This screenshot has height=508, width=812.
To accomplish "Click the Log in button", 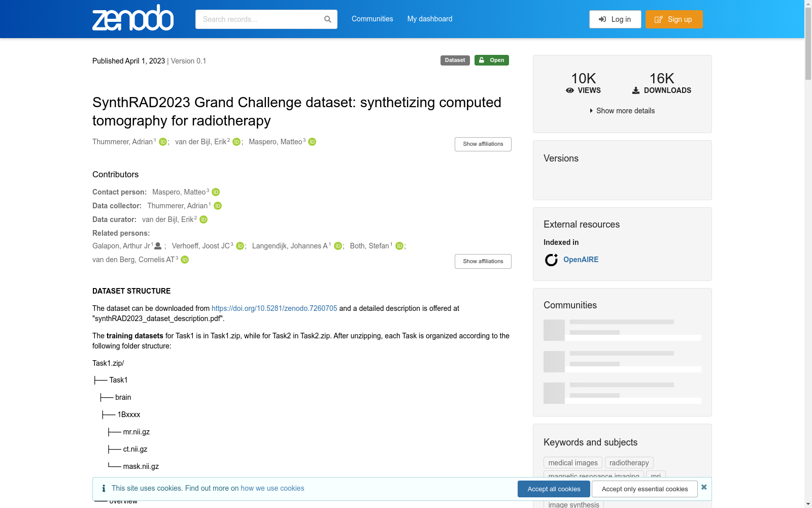I will [615, 19].
